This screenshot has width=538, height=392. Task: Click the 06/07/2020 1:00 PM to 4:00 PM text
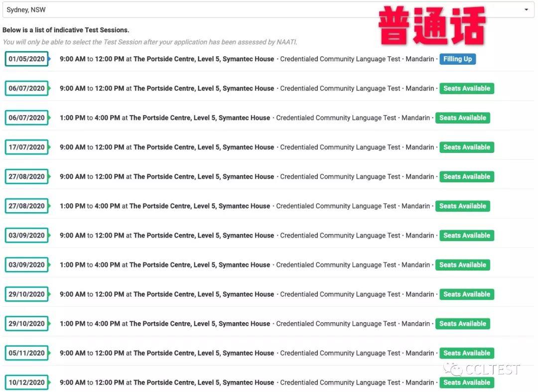[90, 118]
